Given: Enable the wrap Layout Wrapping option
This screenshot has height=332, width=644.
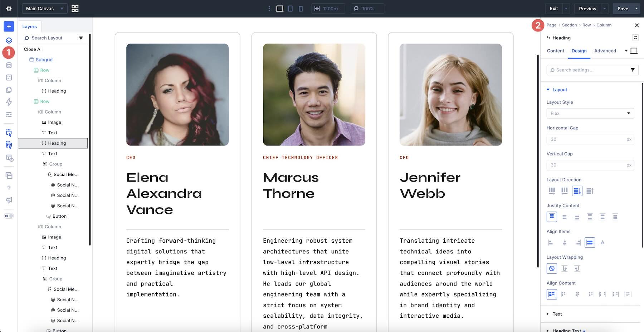Looking at the screenshot, I should click(x=565, y=268).
